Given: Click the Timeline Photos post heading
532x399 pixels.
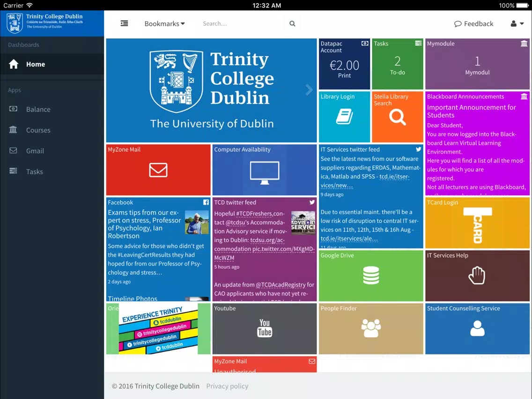Looking at the screenshot, I should [133, 298].
